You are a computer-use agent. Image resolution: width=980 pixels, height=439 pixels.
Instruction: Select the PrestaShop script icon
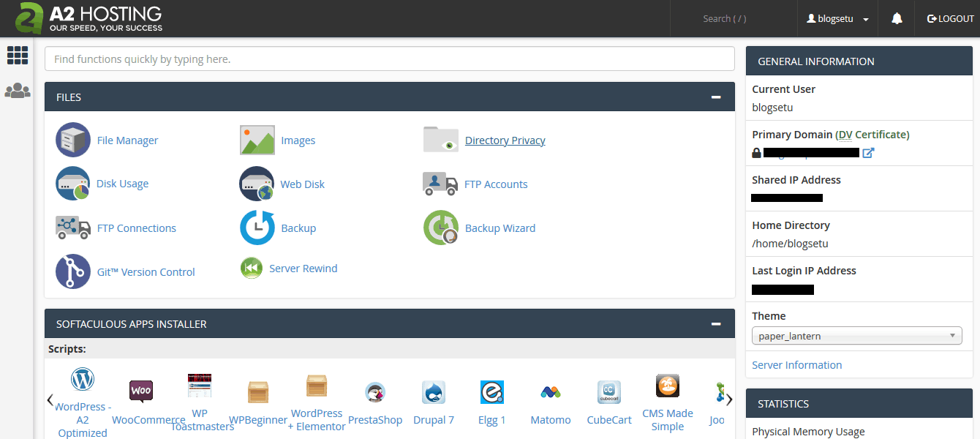coord(375,392)
